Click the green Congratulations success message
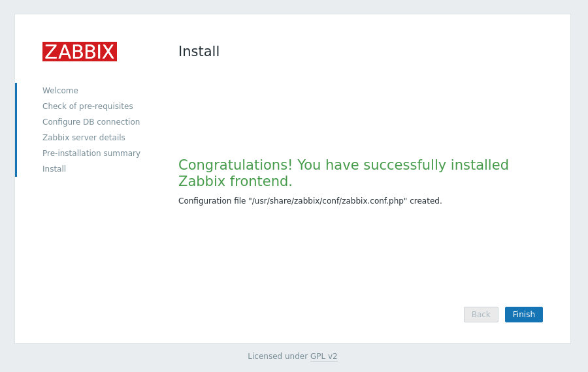 [x=344, y=173]
